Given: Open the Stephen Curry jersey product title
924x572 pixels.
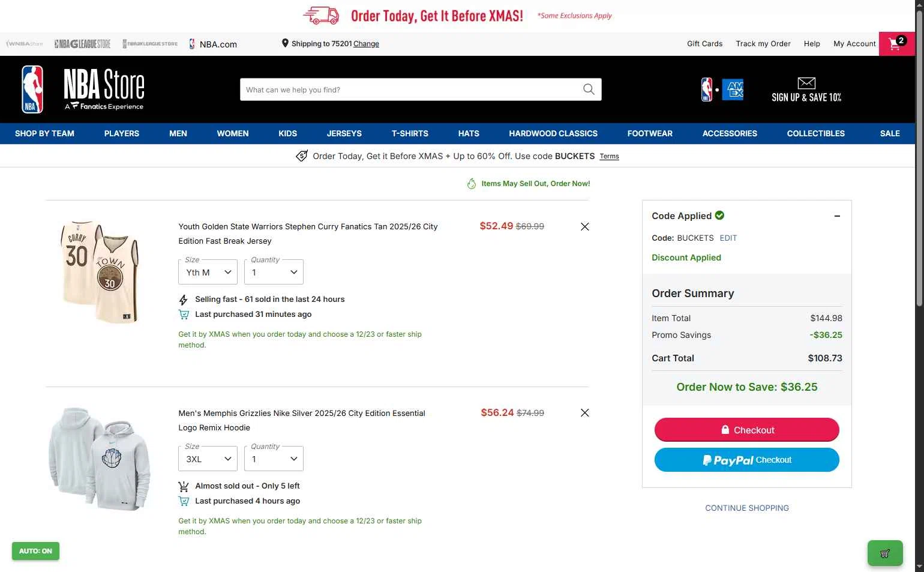Looking at the screenshot, I should coord(308,233).
